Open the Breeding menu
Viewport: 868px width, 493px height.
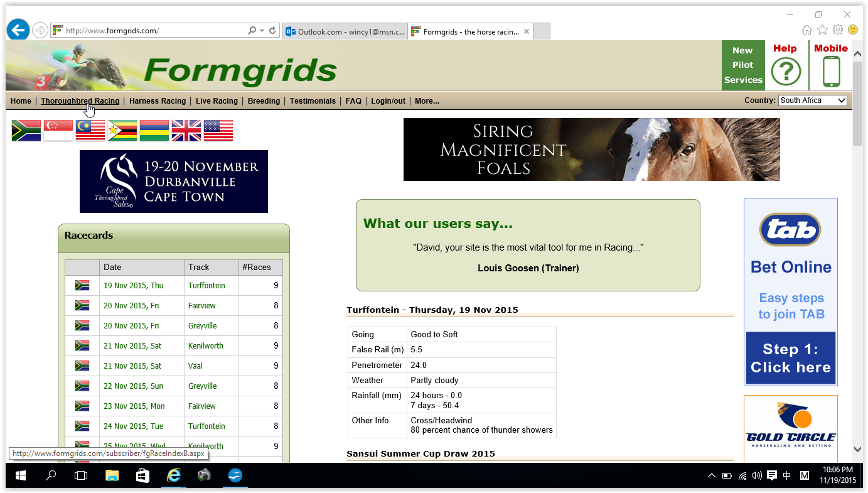coord(264,101)
